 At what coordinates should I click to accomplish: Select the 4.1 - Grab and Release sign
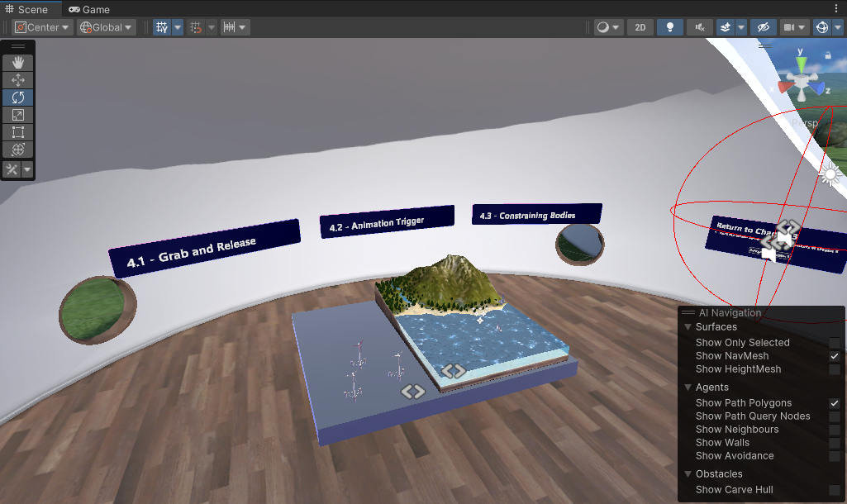pyautogui.click(x=204, y=249)
